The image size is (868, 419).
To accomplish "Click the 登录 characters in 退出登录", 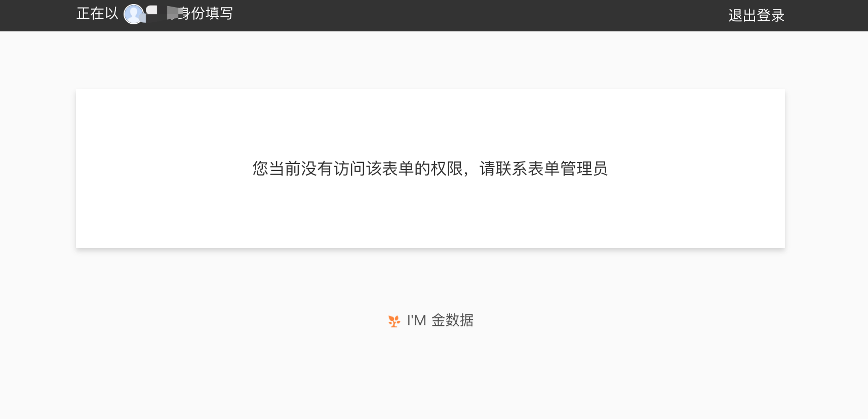I will (770, 16).
